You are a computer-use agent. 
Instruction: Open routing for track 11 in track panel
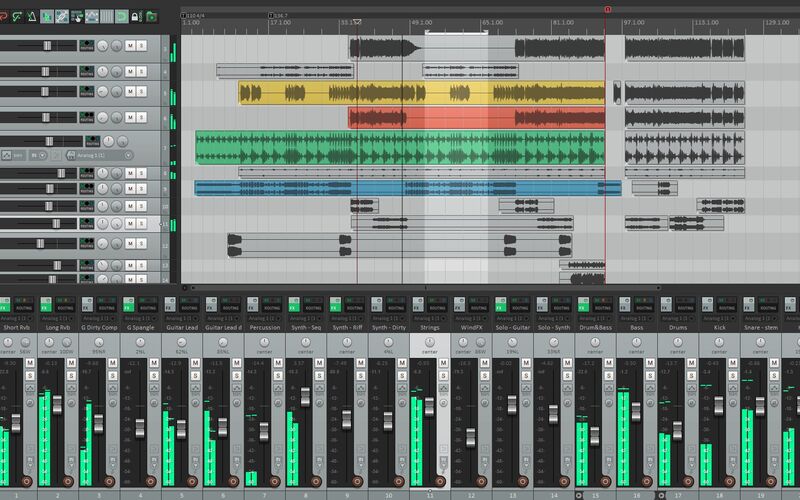(87, 223)
